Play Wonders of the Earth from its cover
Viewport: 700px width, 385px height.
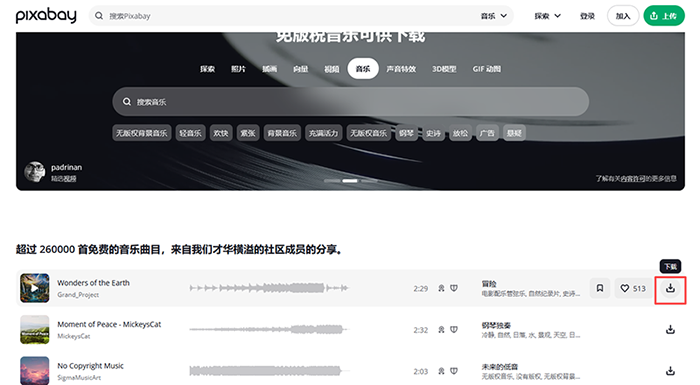[x=35, y=288]
